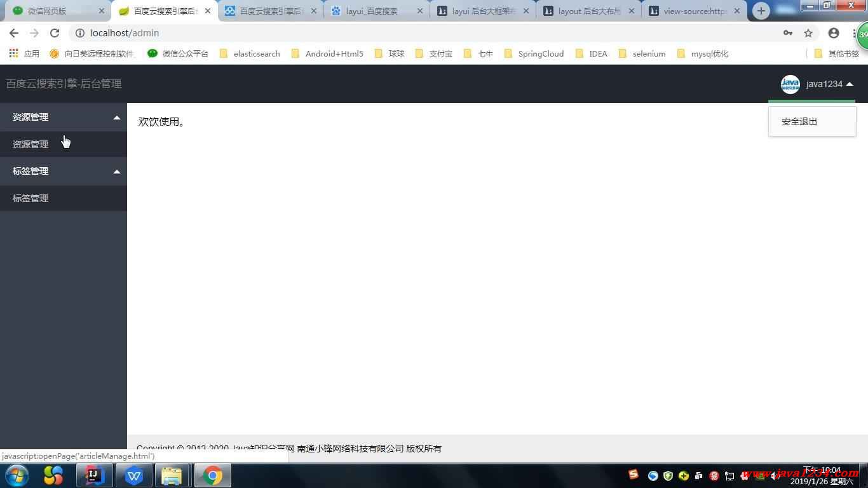The image size is (868, 488).
Task: Switch to the layui_百度搜索 tab
Action: [376, 11]
